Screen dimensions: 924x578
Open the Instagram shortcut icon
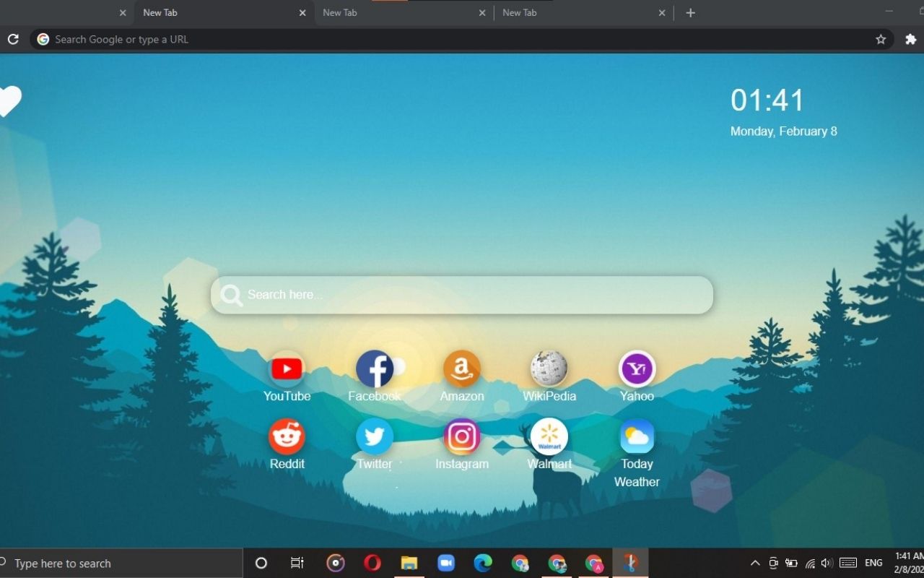462,437
